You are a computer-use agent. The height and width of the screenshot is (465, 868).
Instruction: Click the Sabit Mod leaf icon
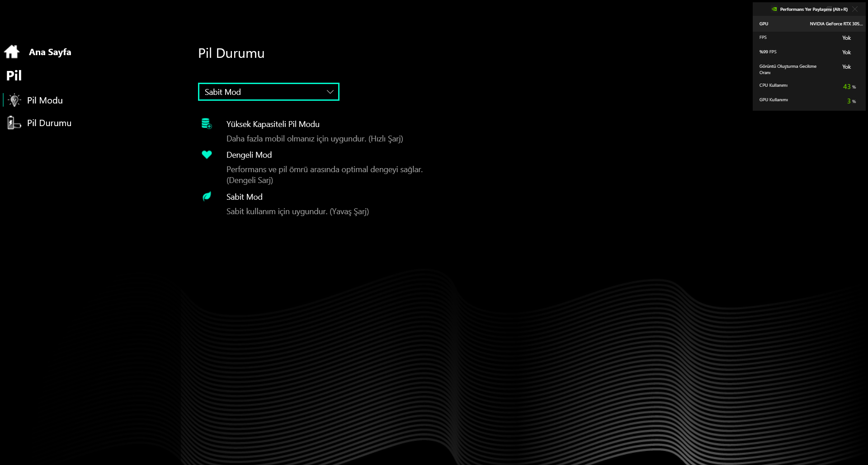tap(207, 196)
